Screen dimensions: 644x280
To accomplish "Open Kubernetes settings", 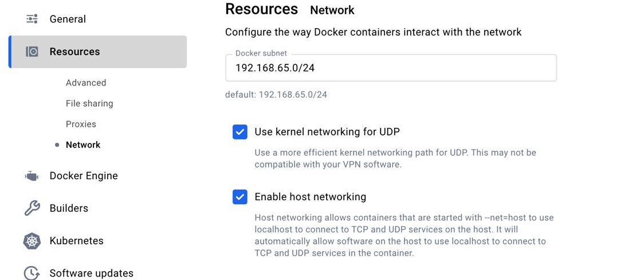I will (76, 240).
